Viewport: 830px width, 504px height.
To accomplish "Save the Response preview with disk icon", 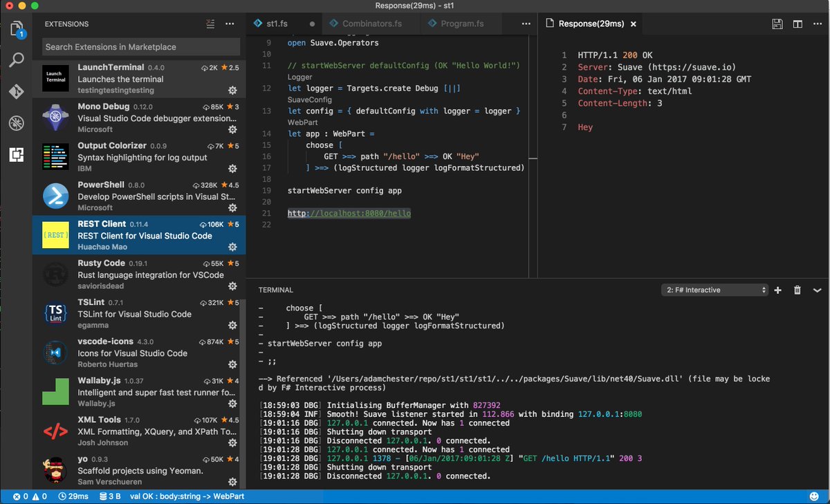I will [x=778, y=24].
